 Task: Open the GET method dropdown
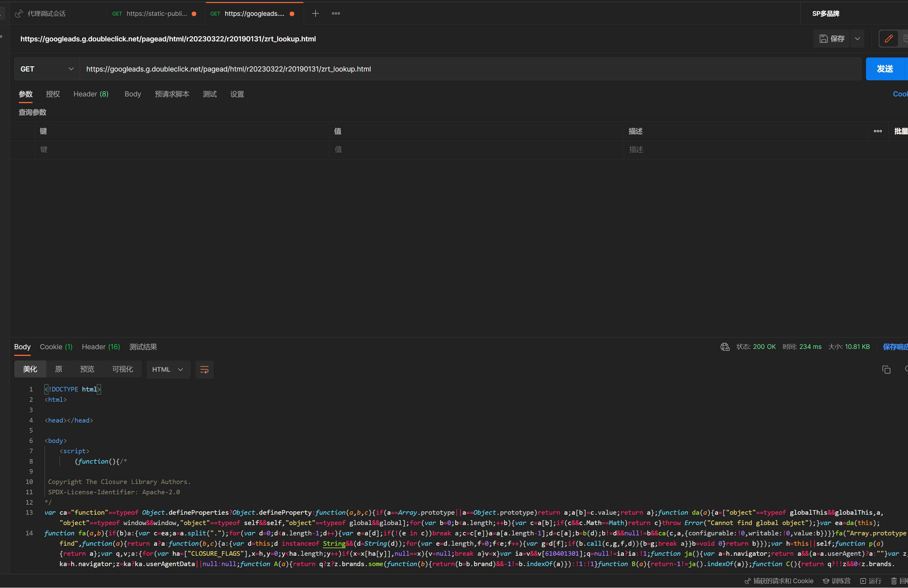[x=47, y=69]
